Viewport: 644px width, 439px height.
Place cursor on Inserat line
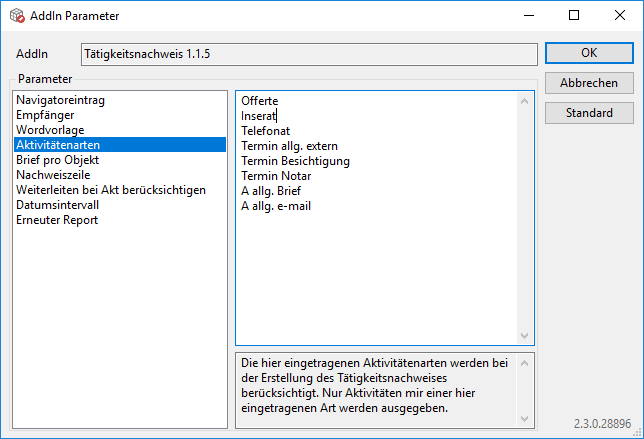point(258,116)
